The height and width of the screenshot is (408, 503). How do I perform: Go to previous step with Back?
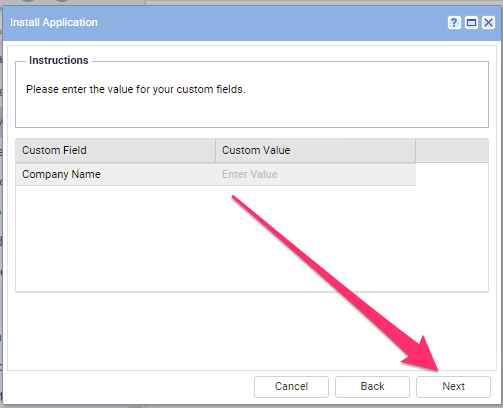(x=372, y=387)
